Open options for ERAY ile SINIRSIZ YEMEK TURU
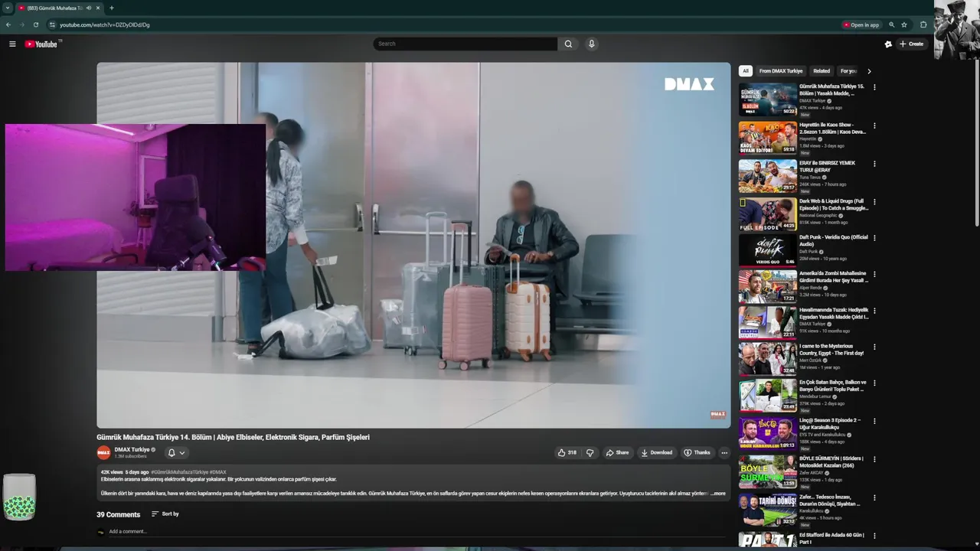The width and height of the screenshot is (980, 551). (874, 164)
